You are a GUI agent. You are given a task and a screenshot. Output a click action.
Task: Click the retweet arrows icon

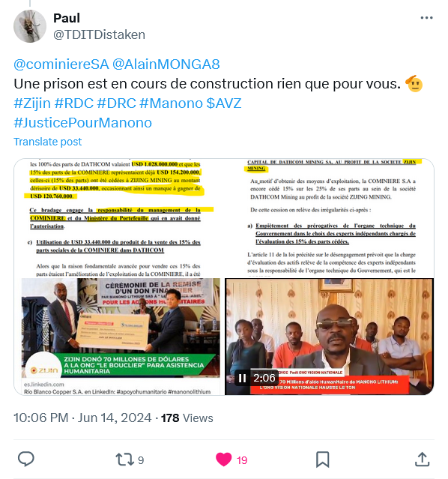[124, 460]
